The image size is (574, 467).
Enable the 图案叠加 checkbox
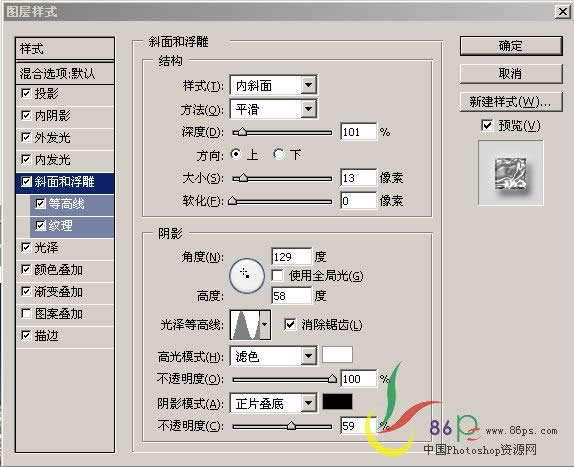[26, 314]
